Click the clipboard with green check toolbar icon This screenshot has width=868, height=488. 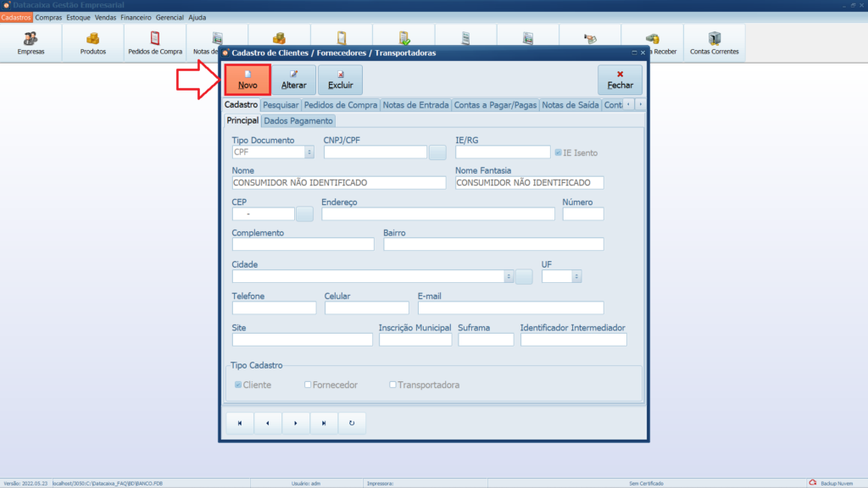click(x=404, y=38)
